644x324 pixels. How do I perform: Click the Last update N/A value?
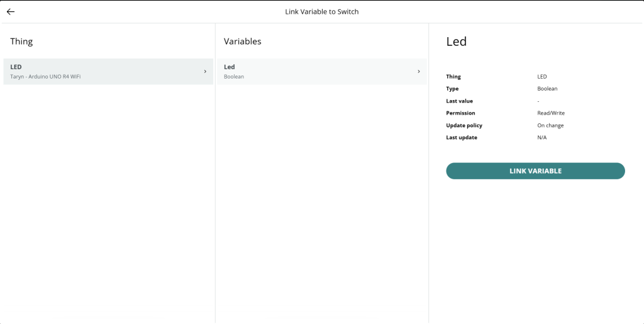point(541,137)
